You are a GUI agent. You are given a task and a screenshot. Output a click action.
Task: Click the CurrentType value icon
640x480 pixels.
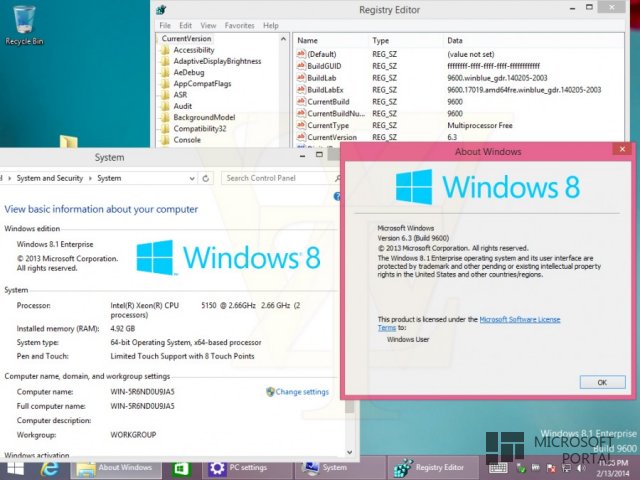[301, 125]
